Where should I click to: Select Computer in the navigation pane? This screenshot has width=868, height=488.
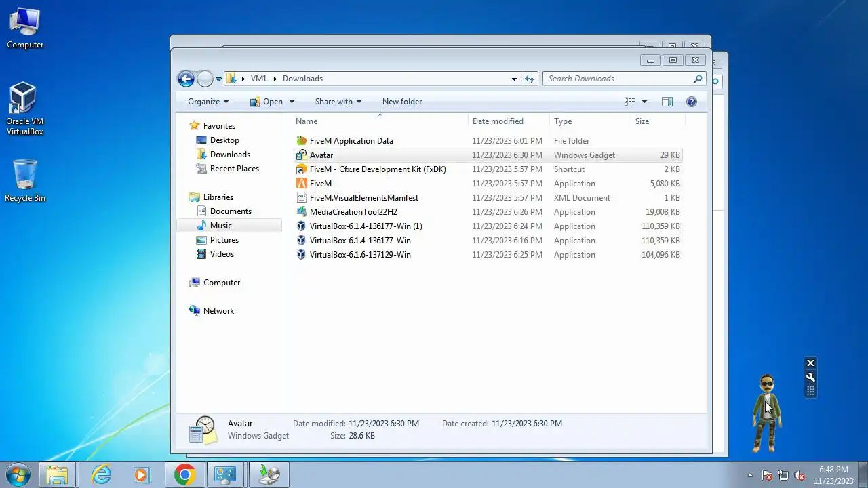pyautogui.click(x=222, y=283)
